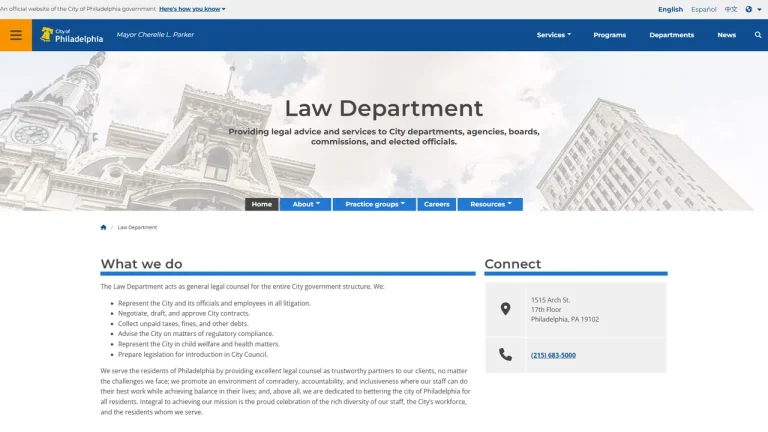768x432 pixels.
Task: Click the globe language icon
Action: [748, 9]
